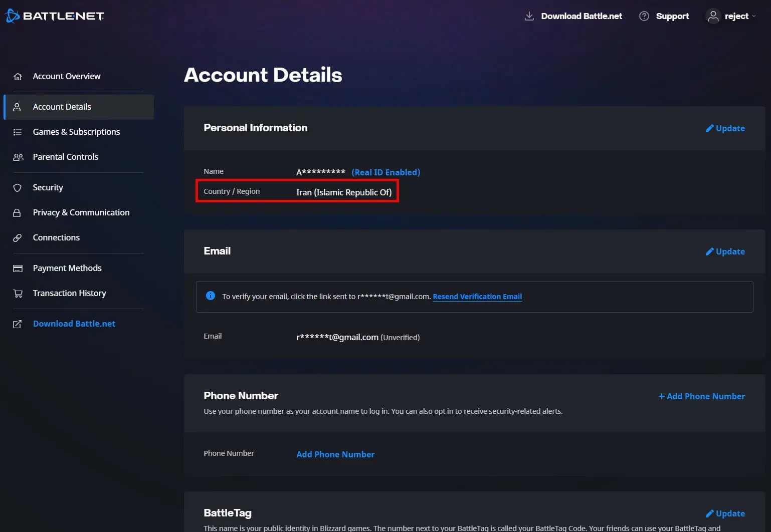Screen dimensions: 771x532
Task: Click the people icon beside Parental Controls
Action: [x=18, y=157]
